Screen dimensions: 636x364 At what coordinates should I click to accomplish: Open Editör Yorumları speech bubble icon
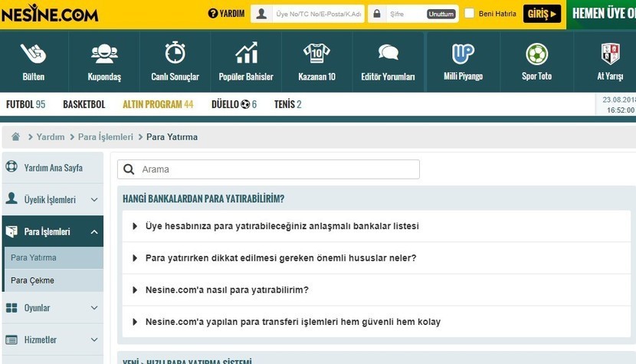[x=388, y=53]
